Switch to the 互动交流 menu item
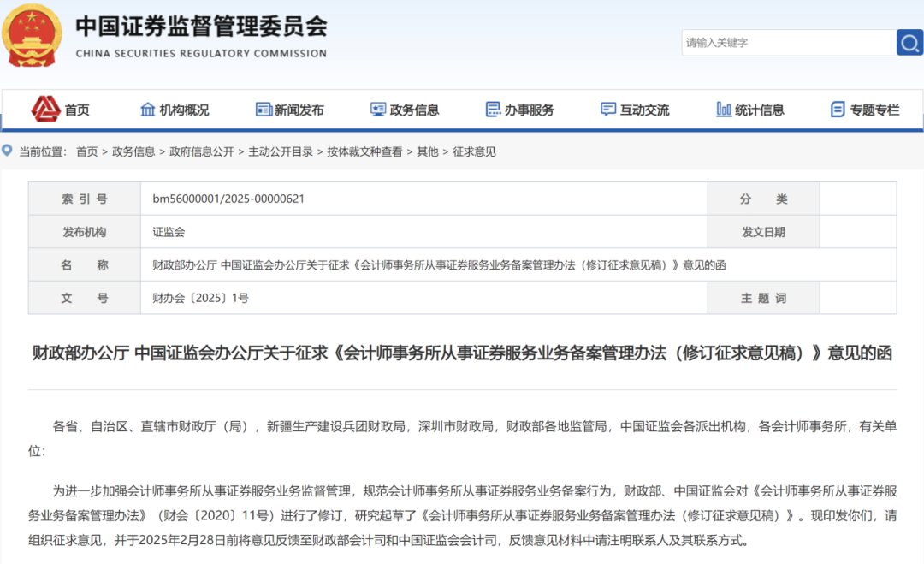Screen dimensions: 924x564 click(x=638, y=109)
